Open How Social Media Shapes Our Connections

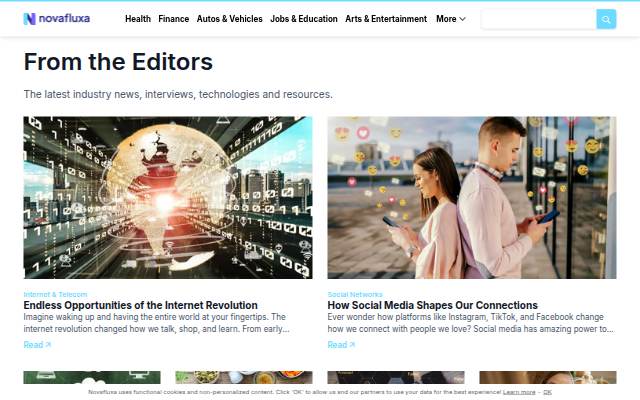pos(433,305)
